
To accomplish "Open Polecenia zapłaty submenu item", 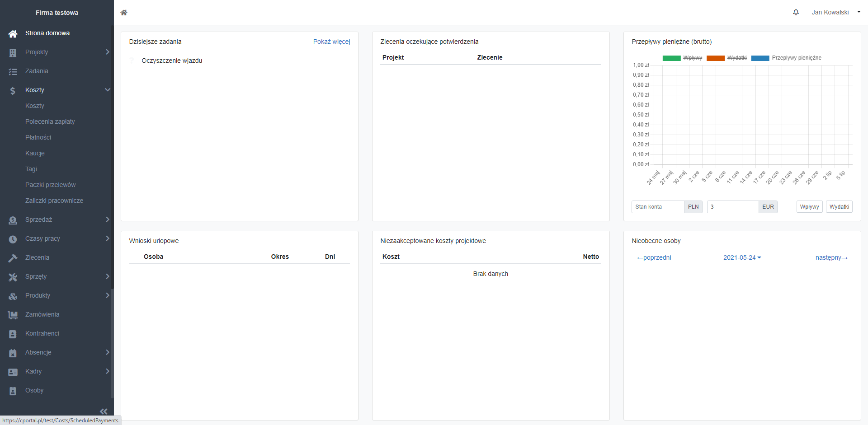I will [x=50, y=121].
